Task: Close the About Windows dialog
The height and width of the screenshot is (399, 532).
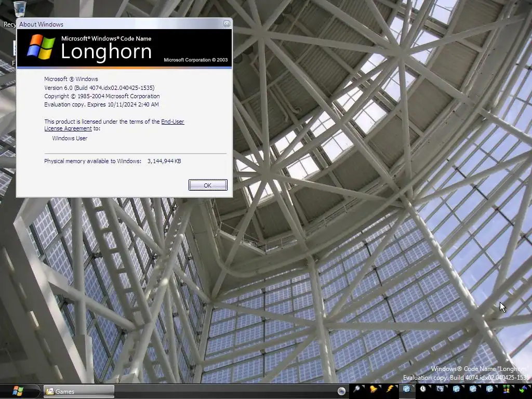Action: 227,24
